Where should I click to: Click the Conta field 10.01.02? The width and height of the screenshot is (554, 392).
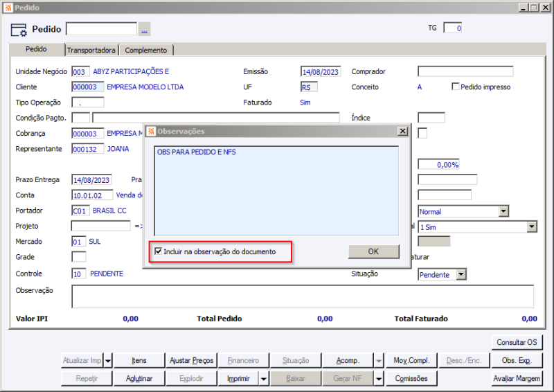point(92,195)
